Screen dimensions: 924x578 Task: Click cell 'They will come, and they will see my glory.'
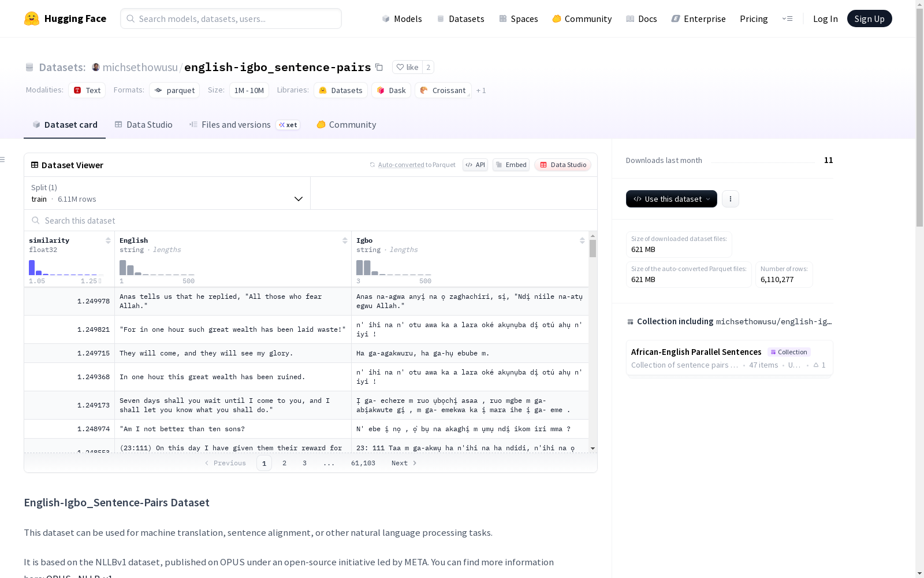click(x=233, y=353)
